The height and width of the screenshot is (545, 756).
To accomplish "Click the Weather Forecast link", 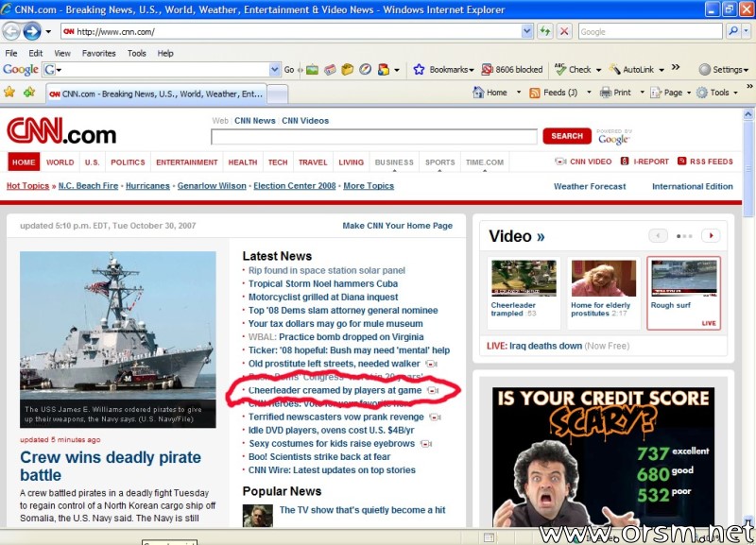I will click(x=590, y=186).
